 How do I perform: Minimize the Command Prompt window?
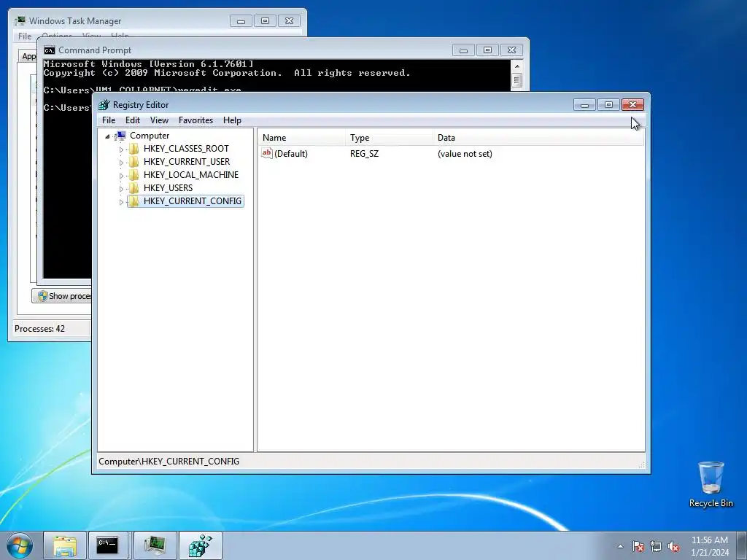pyautogui.click(x=463, y=50)
